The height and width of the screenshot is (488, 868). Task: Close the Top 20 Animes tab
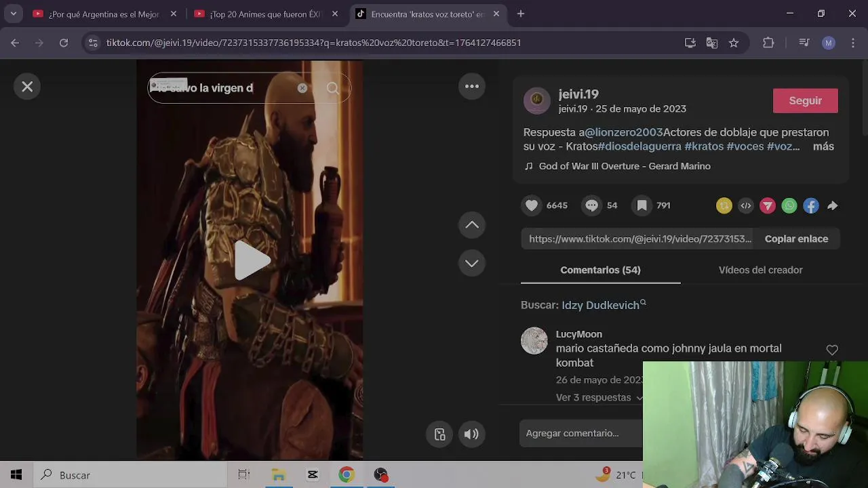click(x=335, y=14)
